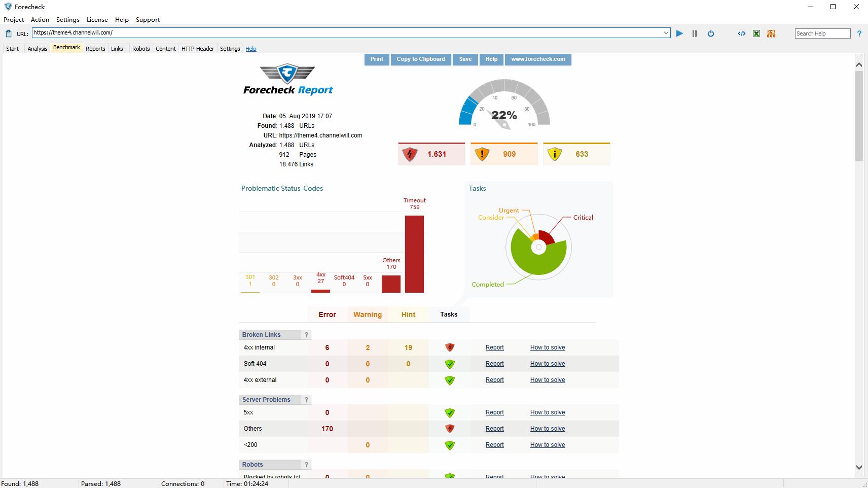Export to Excel via green icon
868x488 pixels.
click(x=756, y=33)
